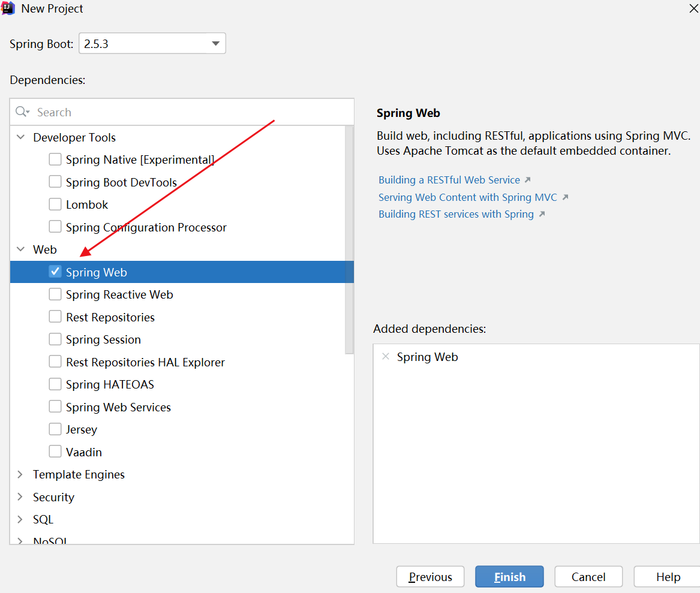Click the IntelliJ logo in title bar

pyautogui.click(x=8, y=8)
